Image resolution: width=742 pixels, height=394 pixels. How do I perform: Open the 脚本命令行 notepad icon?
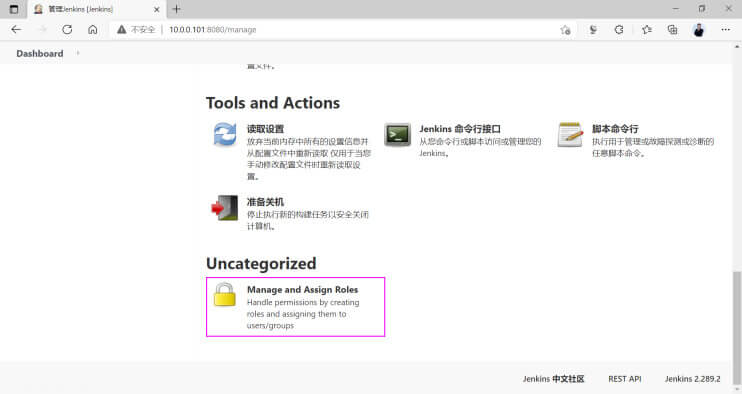tap(570, 135)
